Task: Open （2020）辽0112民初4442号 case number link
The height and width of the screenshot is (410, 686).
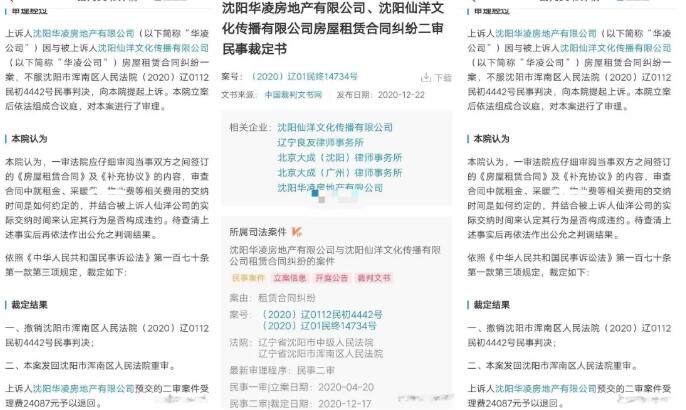Action: 321,315
